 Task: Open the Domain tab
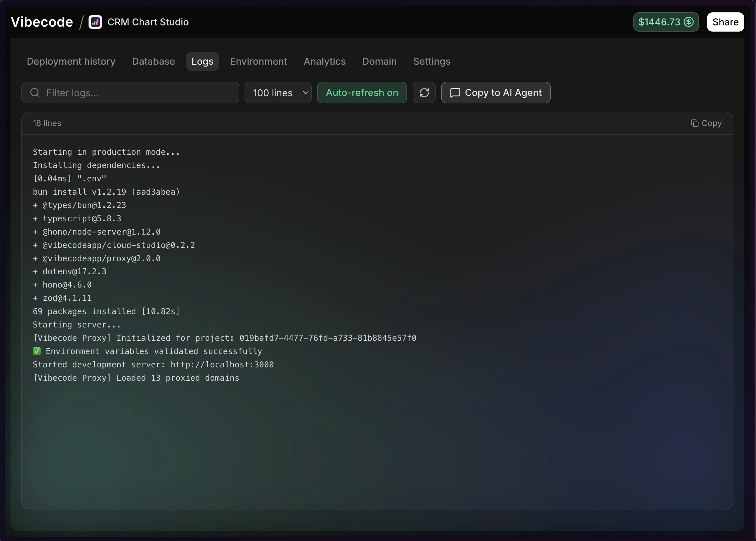[379, 61]
